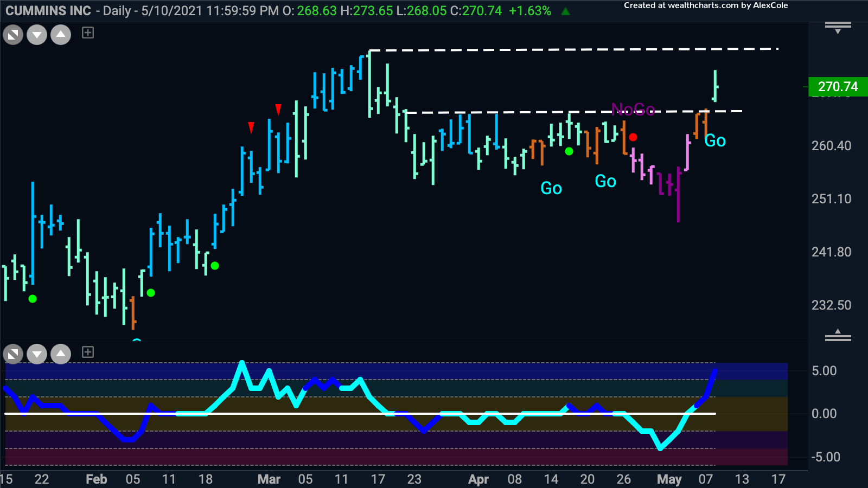
Task: Collapse price scale with top-right arrow icon
Action: pyautogui.click(x=838, y=27)
